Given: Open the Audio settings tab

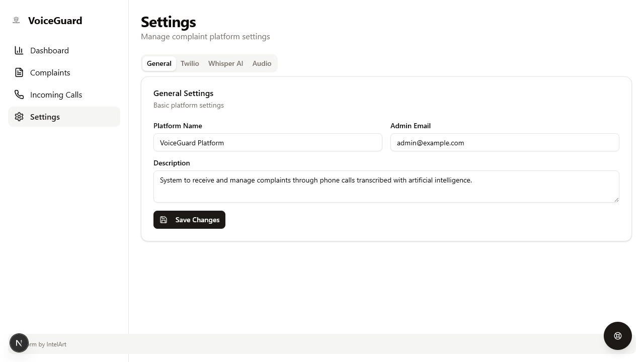Looking at the screenshot, I should (x=262, y=63).
